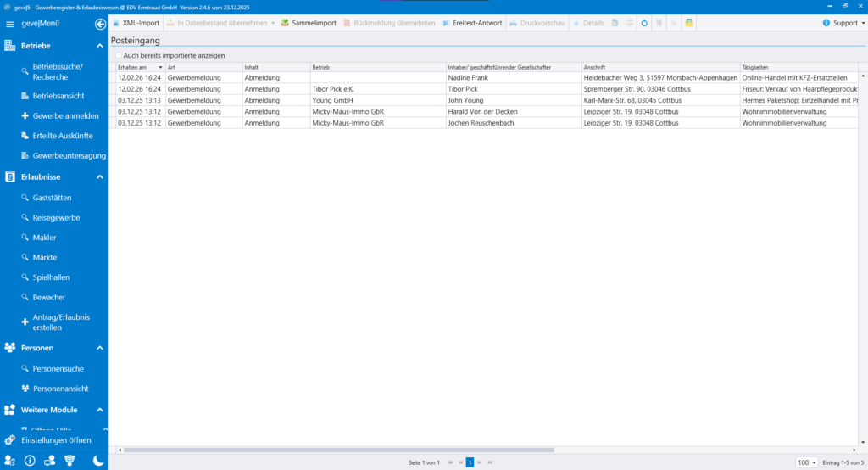Collapse the Betriebe section

[x=99, y=45]
